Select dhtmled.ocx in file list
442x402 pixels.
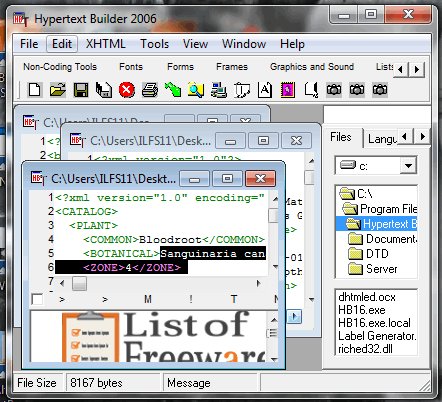click(x=367, y=297)
